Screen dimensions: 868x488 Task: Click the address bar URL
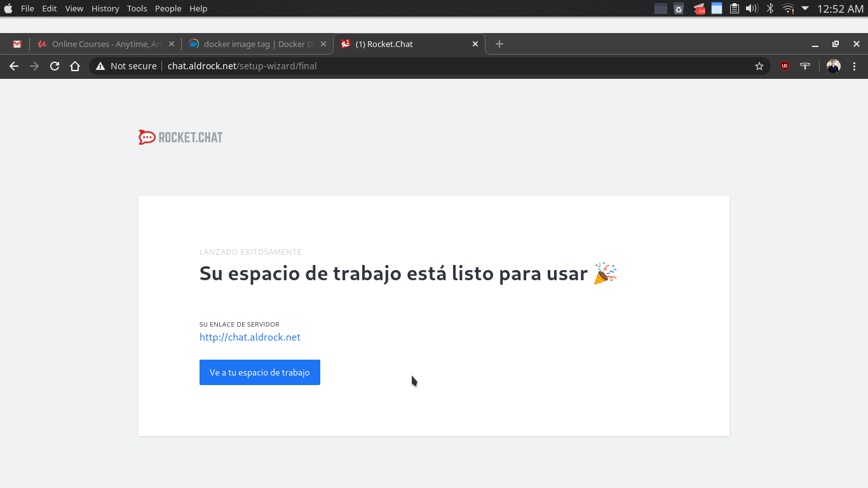pyautogui.click(x=242, y=66)
